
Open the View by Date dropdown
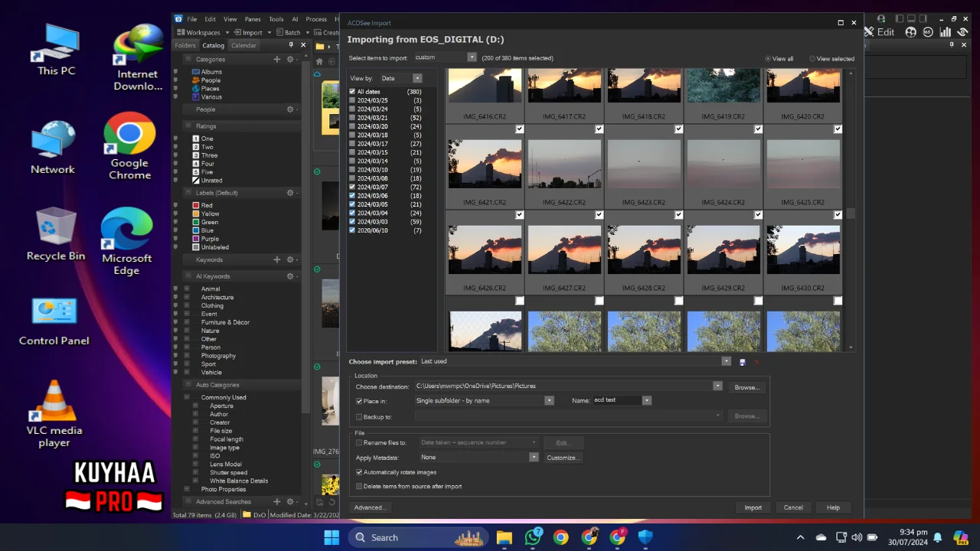417,78
